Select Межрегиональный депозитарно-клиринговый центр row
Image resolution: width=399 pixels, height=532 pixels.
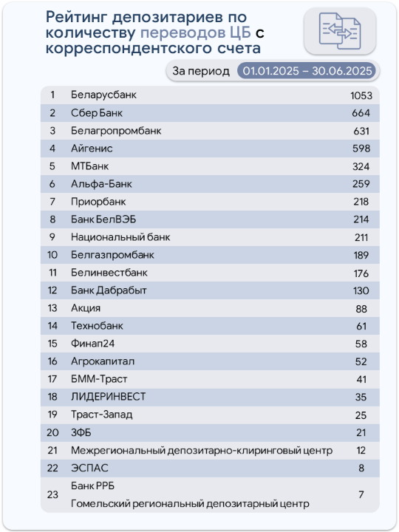point(210,450)
